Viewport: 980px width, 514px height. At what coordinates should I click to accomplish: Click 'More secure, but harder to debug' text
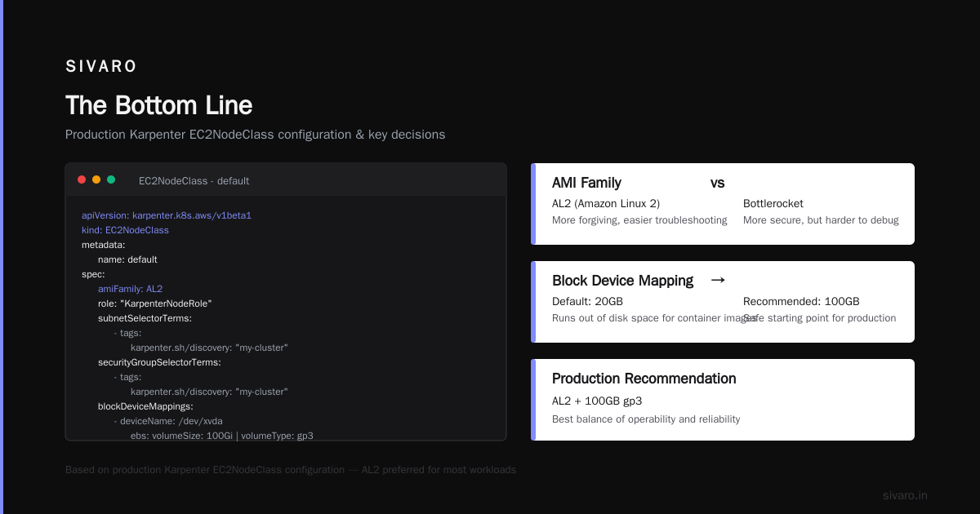[821, 220]
